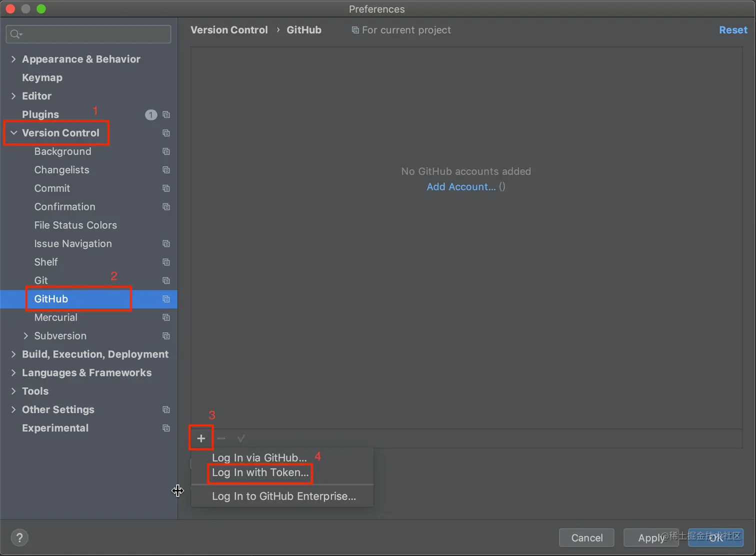Select File Status Colors settings
Screen dimensions: 756x556
(x=75, y=225)
